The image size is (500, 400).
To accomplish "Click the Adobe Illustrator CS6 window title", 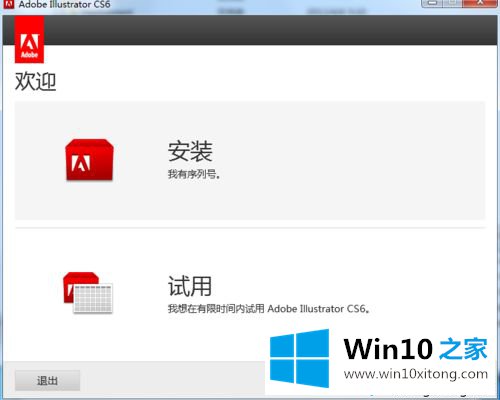I will tap(65, 5).
